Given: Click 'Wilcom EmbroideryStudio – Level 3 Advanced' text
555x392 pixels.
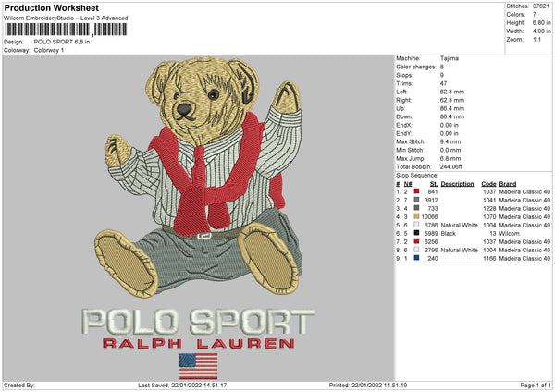Looking at the screenshot, I should tap(66, 18).
